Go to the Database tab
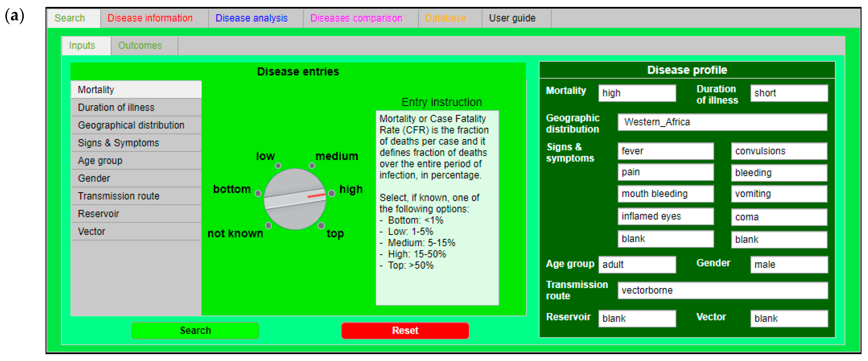 pos(445,18)
